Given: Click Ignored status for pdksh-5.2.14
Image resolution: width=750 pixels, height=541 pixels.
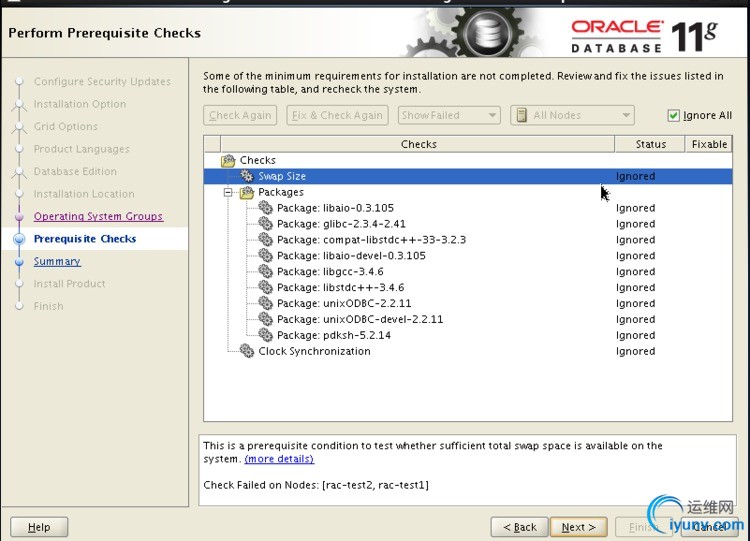Looking at the screenshot, I should pos(635,335).
